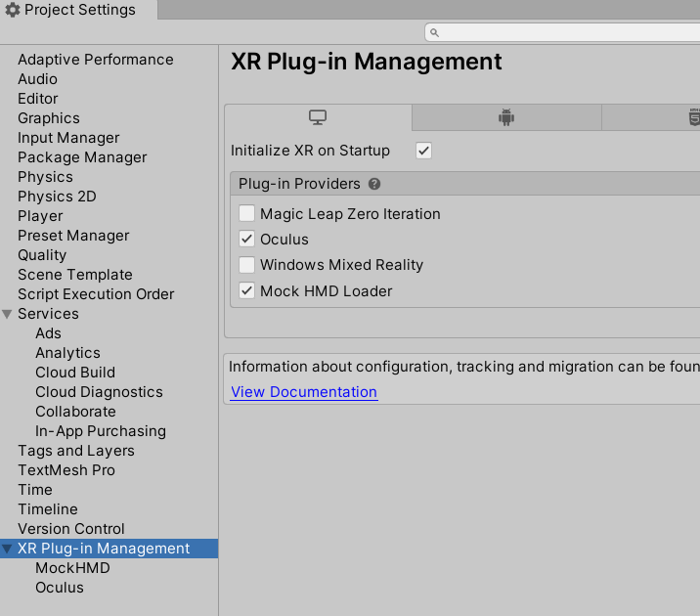Toggle Initialize XR on Startup checkbox
700x616 pixels.
click(x=423, y=151)
